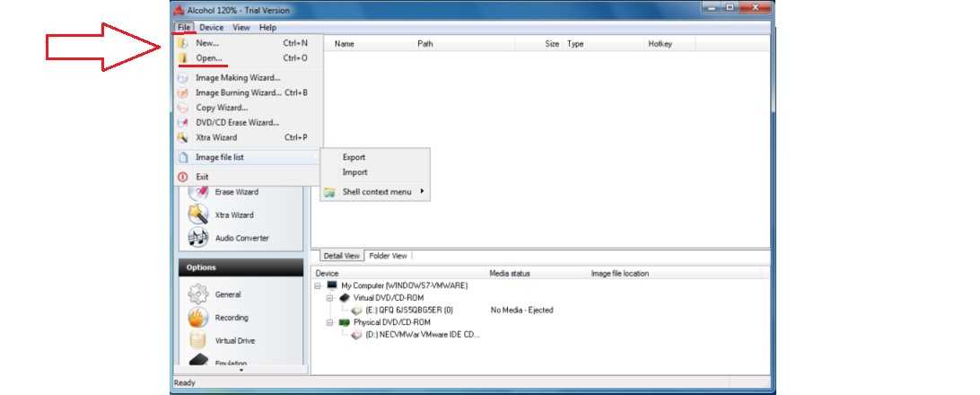Click the Shell context menu folder icon
Image resolution: width=980 pixels, height=395 pixels.
click(329, 192)
